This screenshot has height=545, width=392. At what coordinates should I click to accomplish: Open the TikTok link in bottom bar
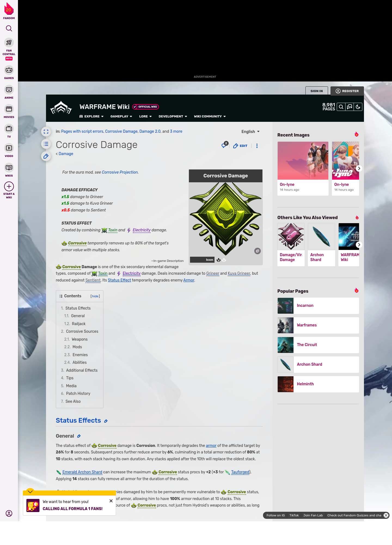coord(294,515)
